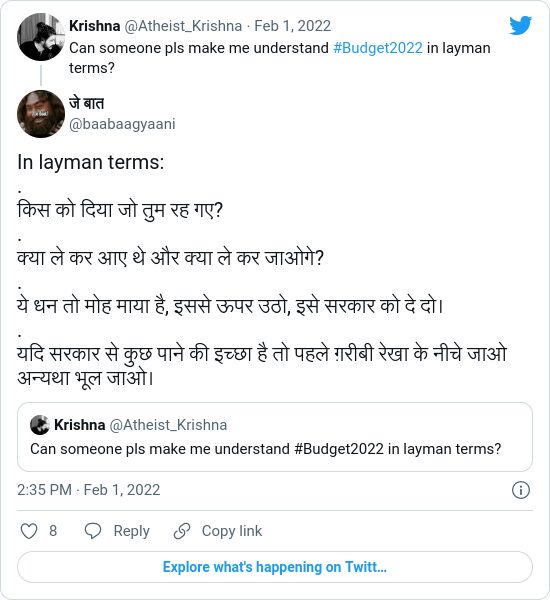The height and width of the screenshot is (600, 550).
Task: Click the like count number 8
Action: point(53,531)
